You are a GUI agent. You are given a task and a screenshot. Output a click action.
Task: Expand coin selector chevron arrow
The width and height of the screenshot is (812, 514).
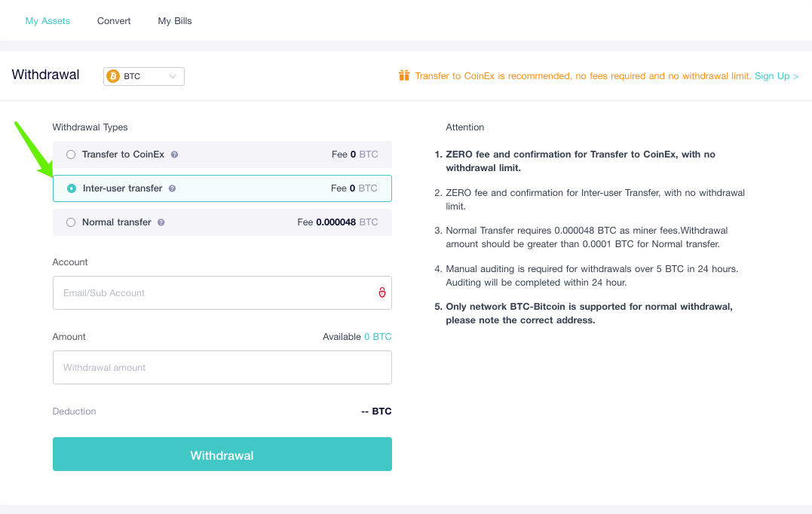[x=173, y=76]
